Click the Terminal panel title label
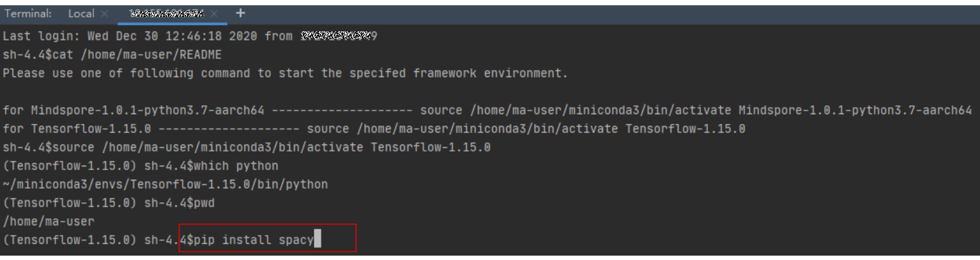 click(28, 13)
